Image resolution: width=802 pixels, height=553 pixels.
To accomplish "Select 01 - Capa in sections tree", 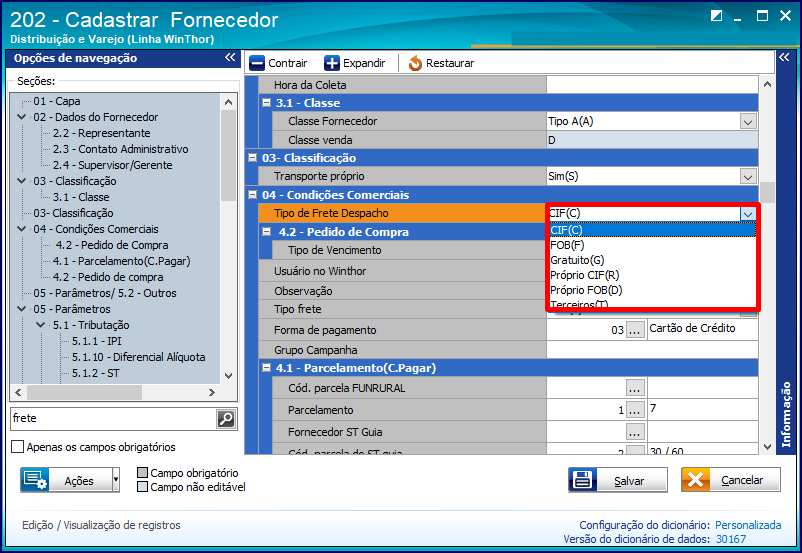I will [x=57, y=101].
